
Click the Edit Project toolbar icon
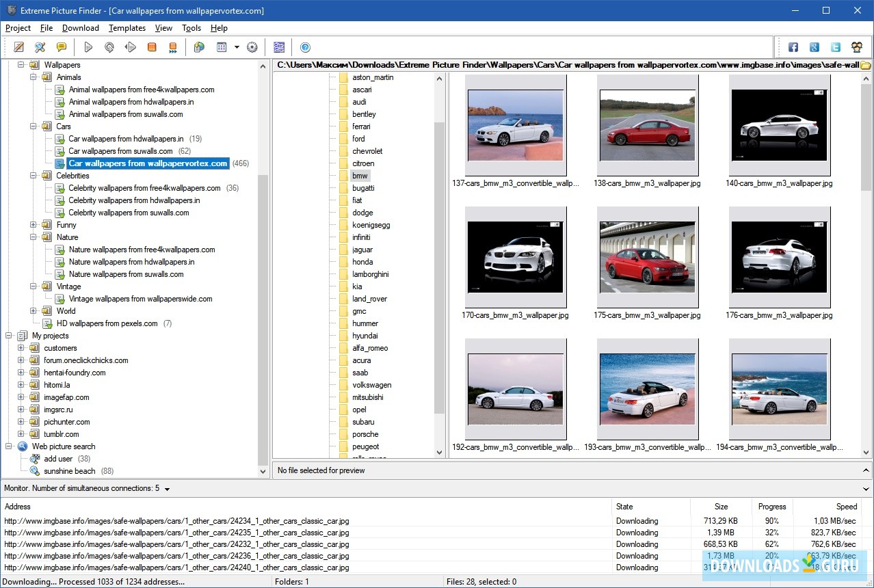tap(18, 46)
